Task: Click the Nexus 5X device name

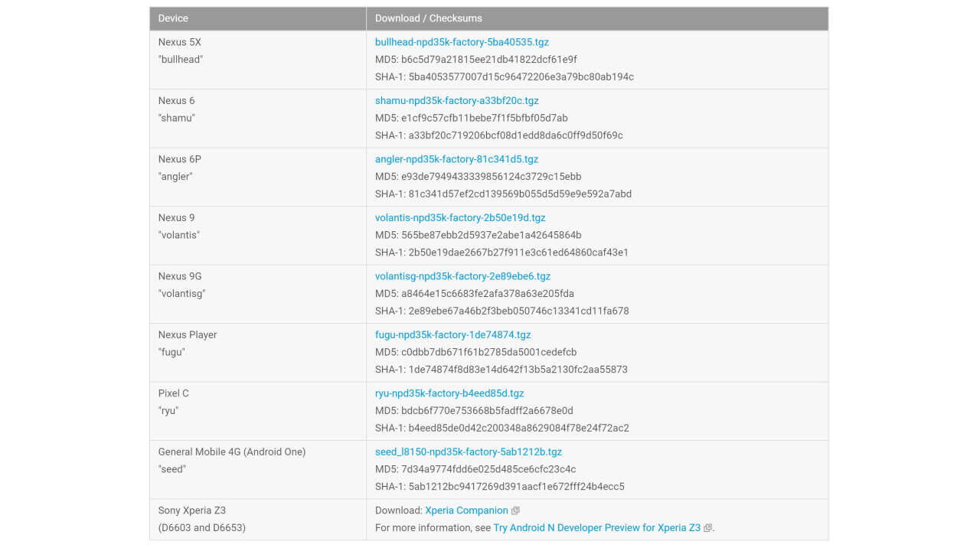Action: tap(179, 42)
